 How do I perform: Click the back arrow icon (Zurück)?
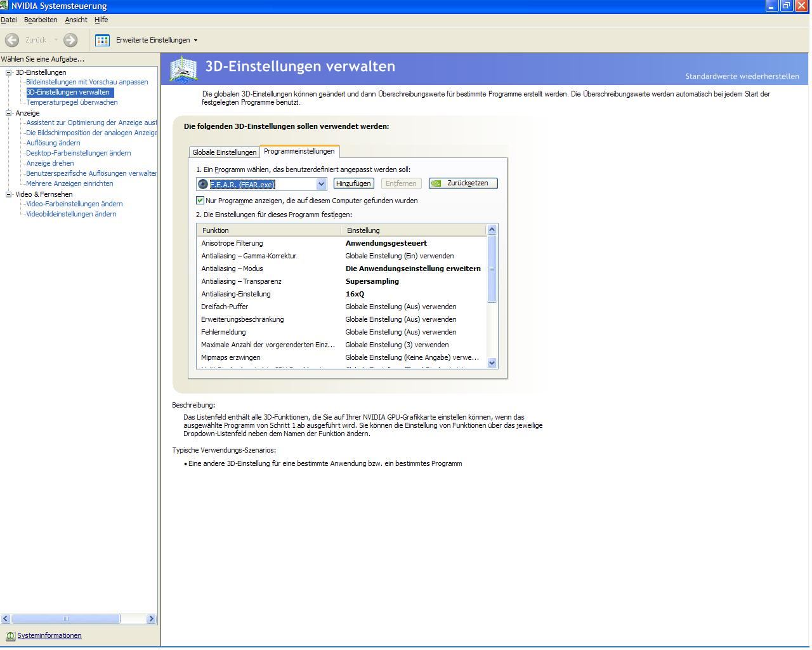click(x=11, y=40)
